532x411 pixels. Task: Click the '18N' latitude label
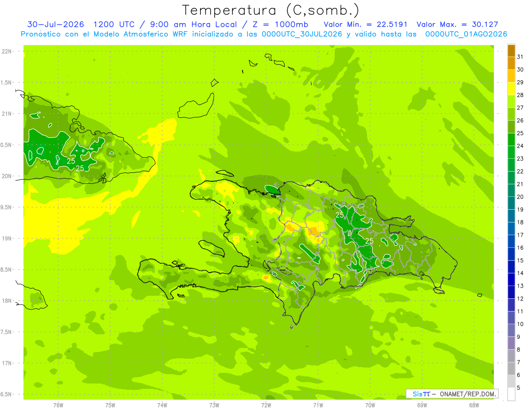tap(7, 301)
